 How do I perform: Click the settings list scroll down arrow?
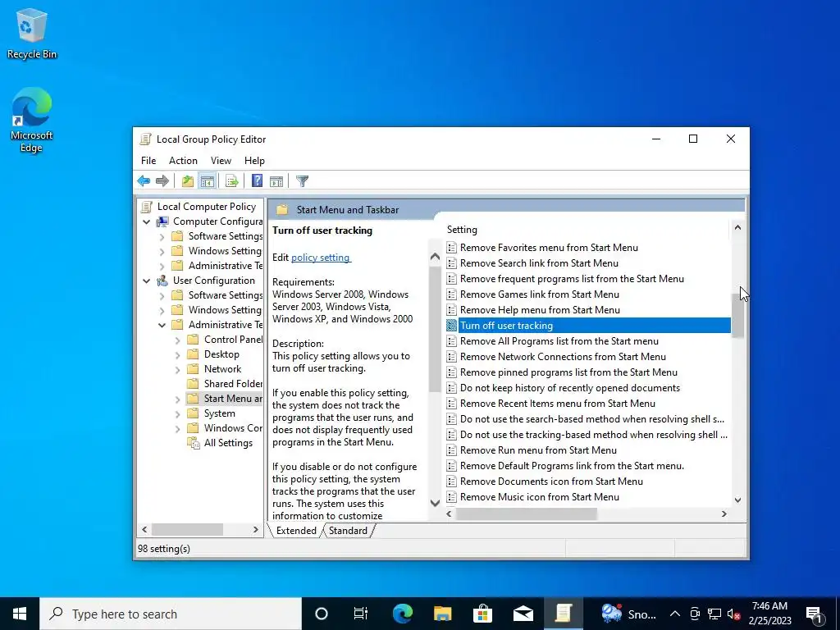click(x=737, y=500)
